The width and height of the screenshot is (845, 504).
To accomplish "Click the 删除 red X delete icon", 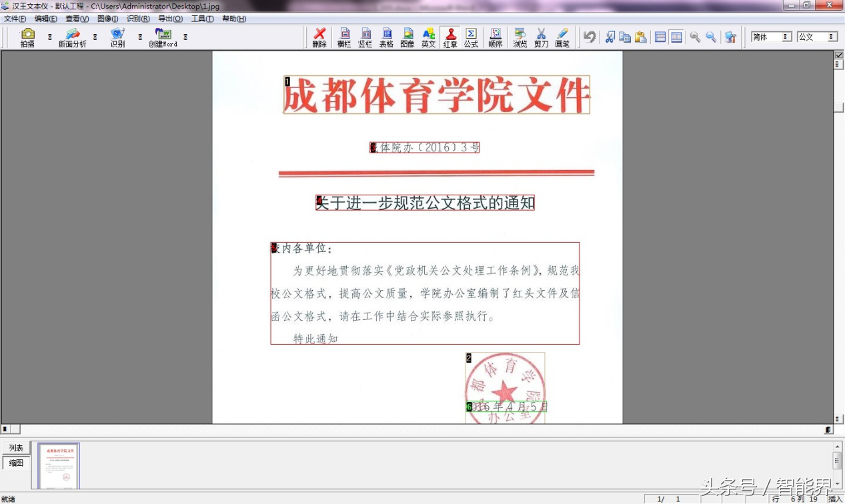I will (319, 37).
